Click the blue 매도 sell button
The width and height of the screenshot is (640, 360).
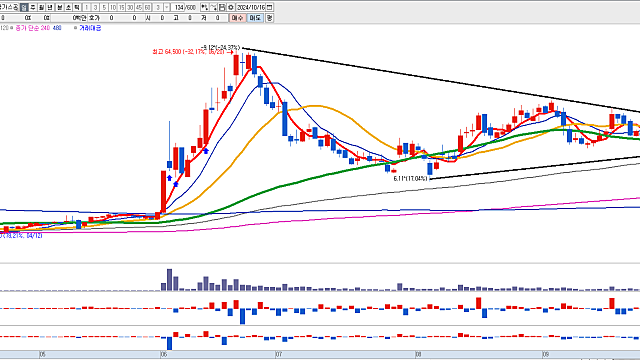(x=255, y=18)
